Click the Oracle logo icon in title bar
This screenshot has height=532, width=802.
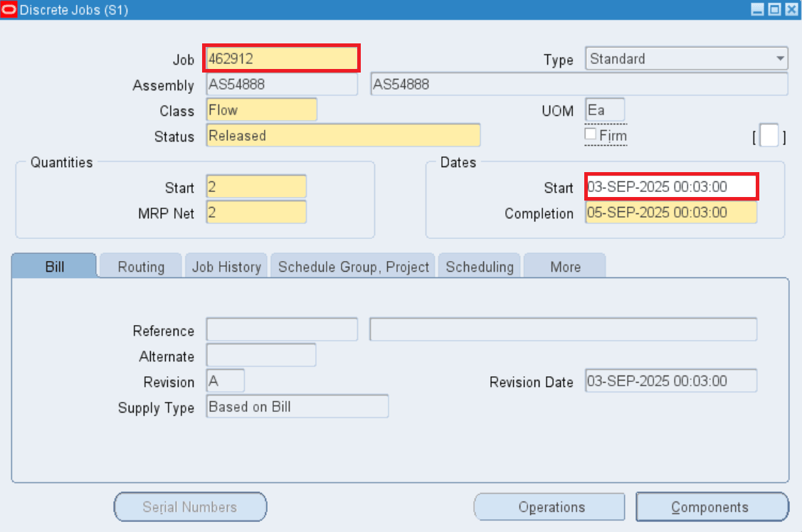(8, 9)
